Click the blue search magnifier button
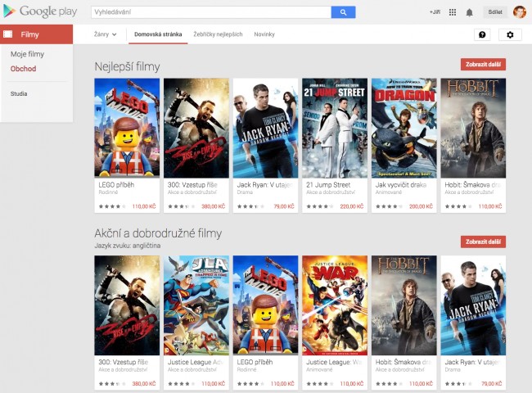Viewport: 532px width, 393px height. [x=343, y=12]
